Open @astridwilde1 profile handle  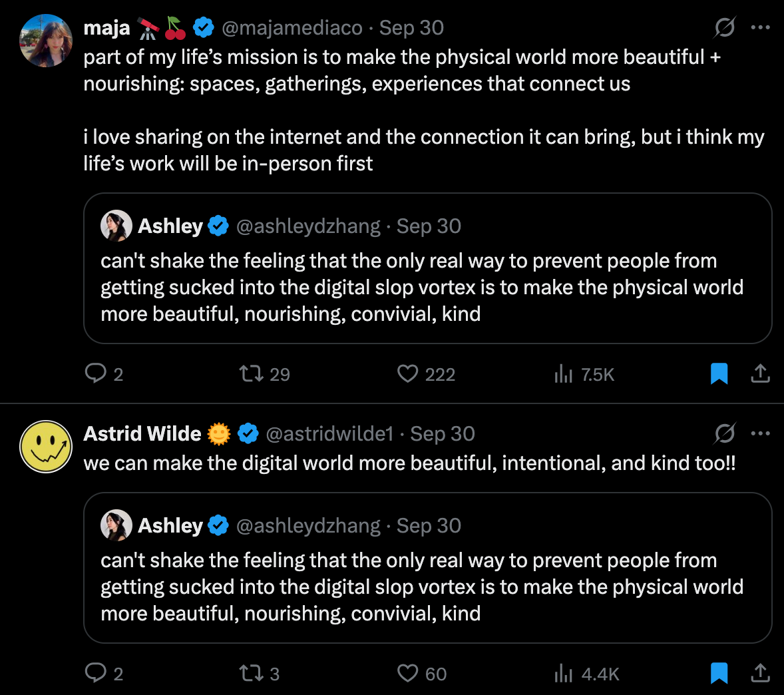coord(329,434)
